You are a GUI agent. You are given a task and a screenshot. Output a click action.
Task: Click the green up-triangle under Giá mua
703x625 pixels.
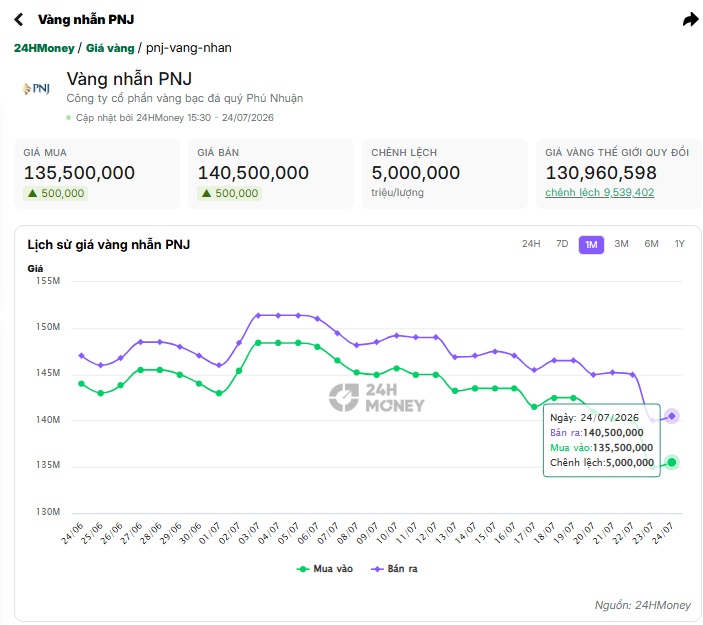click(x=32, y=193)
